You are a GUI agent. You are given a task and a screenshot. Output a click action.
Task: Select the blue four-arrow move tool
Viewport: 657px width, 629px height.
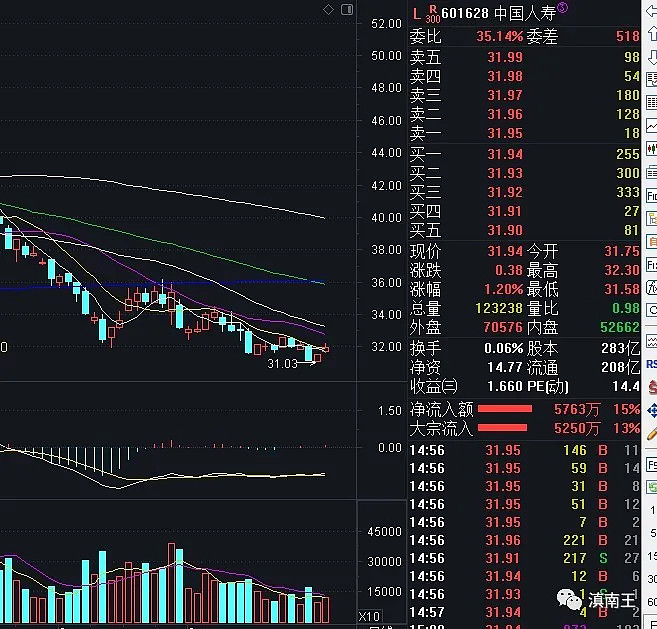[x=652, y=410]
